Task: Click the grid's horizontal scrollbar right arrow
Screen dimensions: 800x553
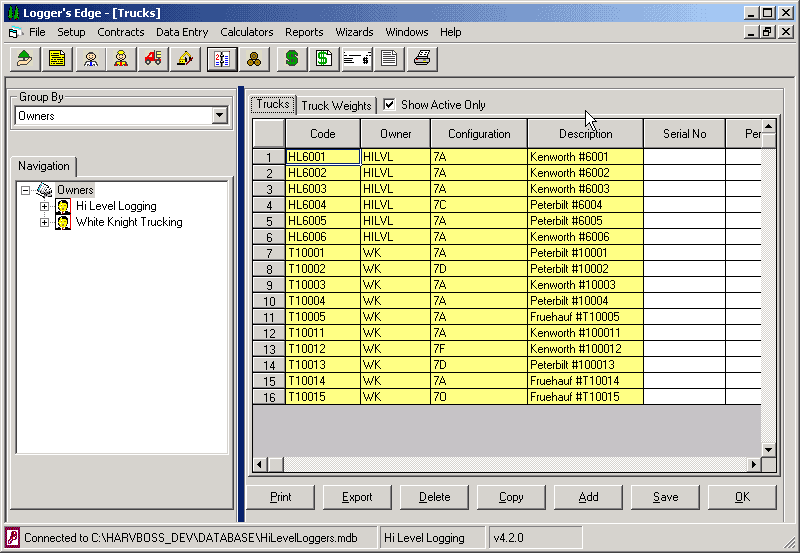Action: coord(753,465)
